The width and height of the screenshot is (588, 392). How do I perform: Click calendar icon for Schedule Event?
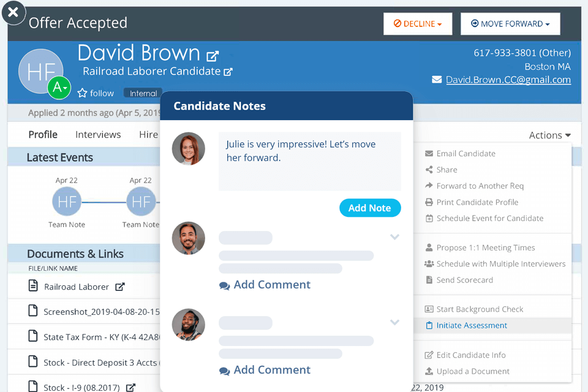click(x=429, y=218)
